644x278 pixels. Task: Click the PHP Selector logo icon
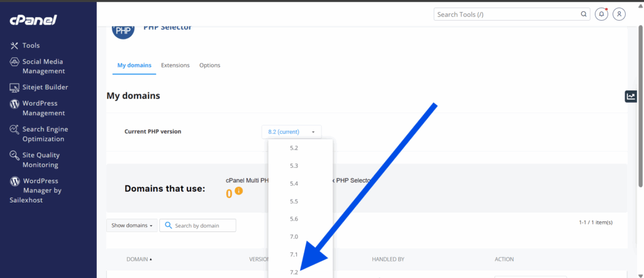coord(123,31)
